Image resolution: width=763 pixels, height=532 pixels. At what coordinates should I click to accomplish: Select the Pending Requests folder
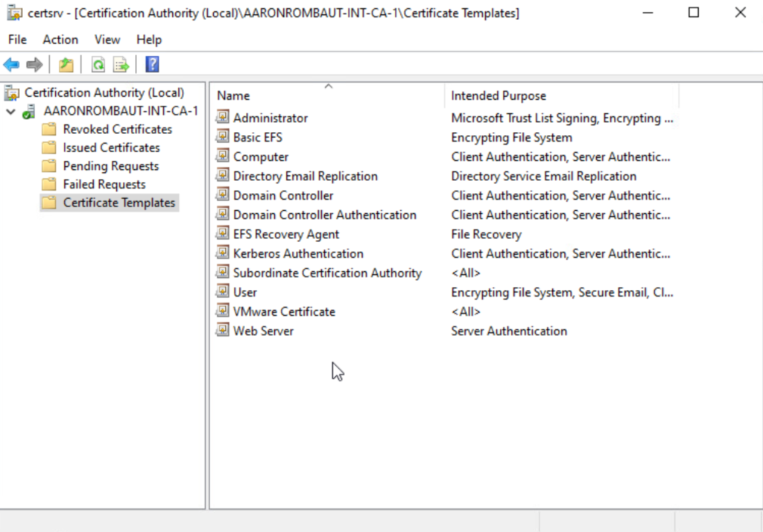[110, 166]
